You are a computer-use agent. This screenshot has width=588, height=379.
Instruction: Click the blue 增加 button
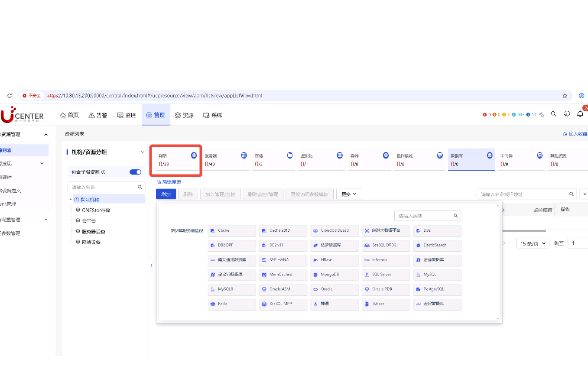pyautogui.click(x=166, y=194)
